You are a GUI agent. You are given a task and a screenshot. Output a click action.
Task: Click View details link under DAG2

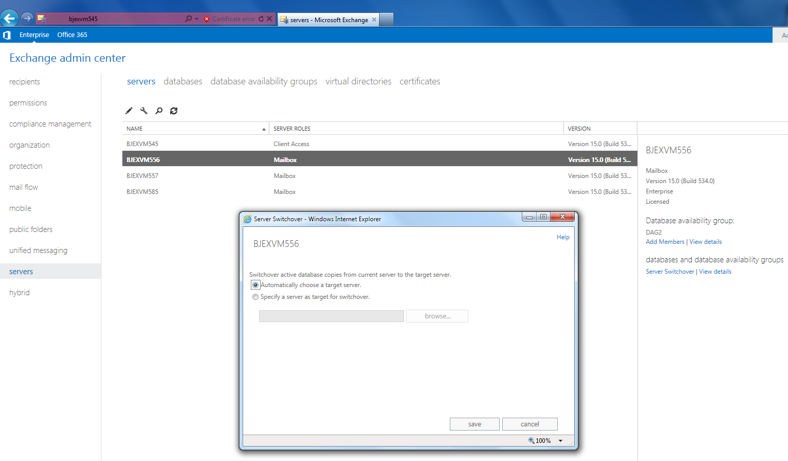tap(706, 242)
